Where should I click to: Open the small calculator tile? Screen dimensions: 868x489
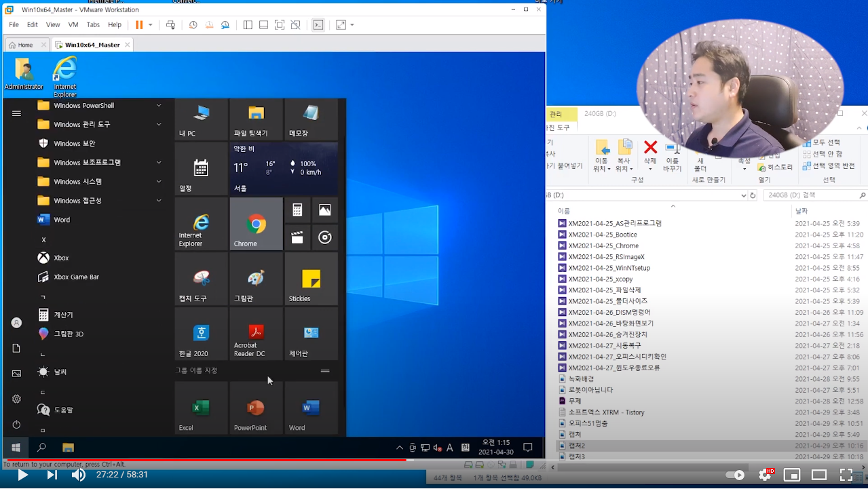297,210
